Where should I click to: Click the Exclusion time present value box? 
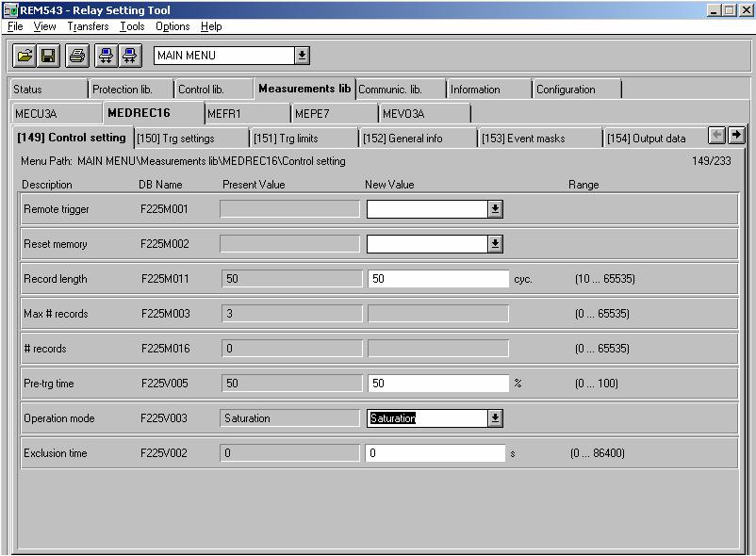point(289,453)
